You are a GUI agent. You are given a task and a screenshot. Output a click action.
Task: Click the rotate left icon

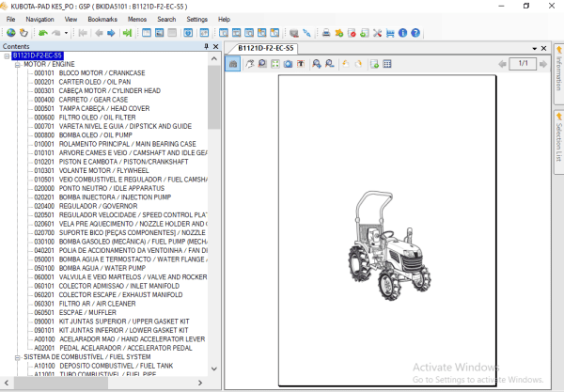(x=346, y=64)
